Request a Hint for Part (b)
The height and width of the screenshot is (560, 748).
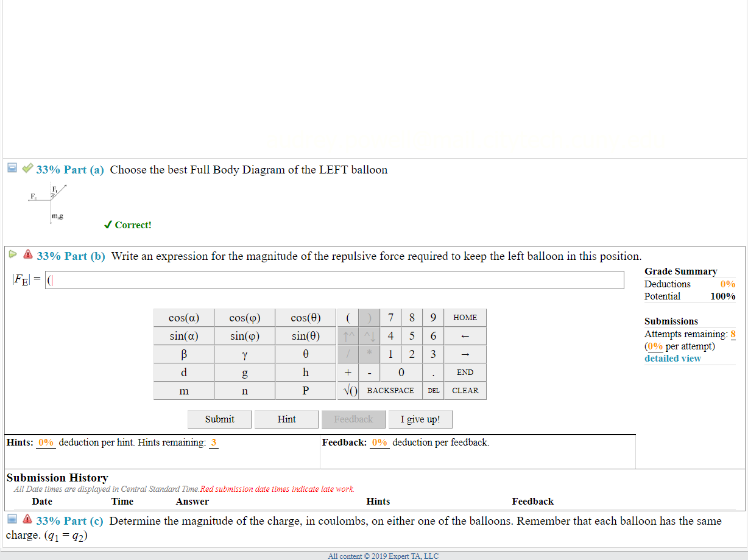point(286,419)
